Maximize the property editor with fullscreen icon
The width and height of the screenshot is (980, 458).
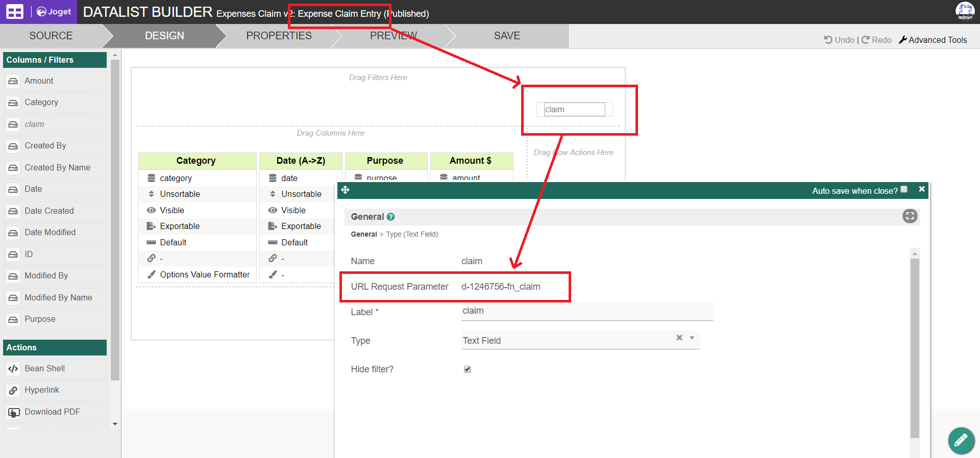coord(910,216)
